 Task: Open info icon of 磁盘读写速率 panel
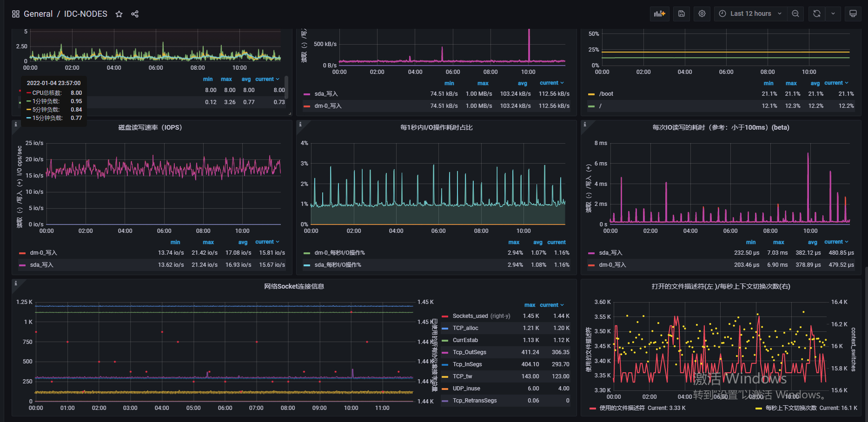click(x=16, y=124)
